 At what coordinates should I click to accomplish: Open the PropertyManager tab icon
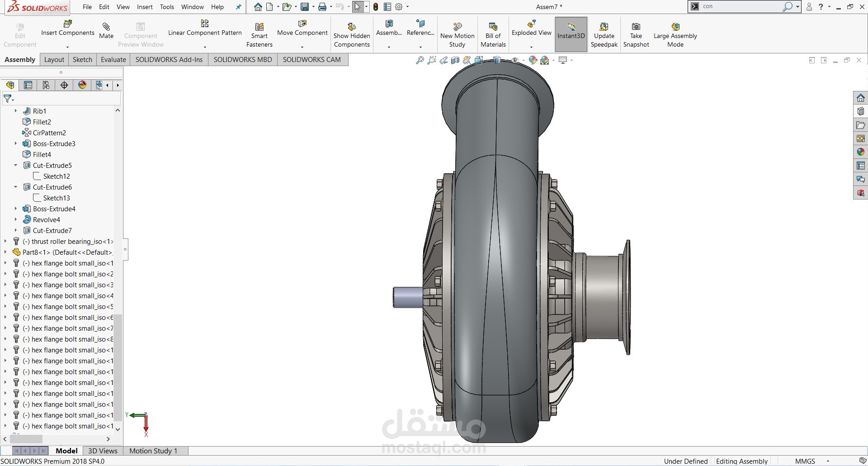(x=28, y=85)
